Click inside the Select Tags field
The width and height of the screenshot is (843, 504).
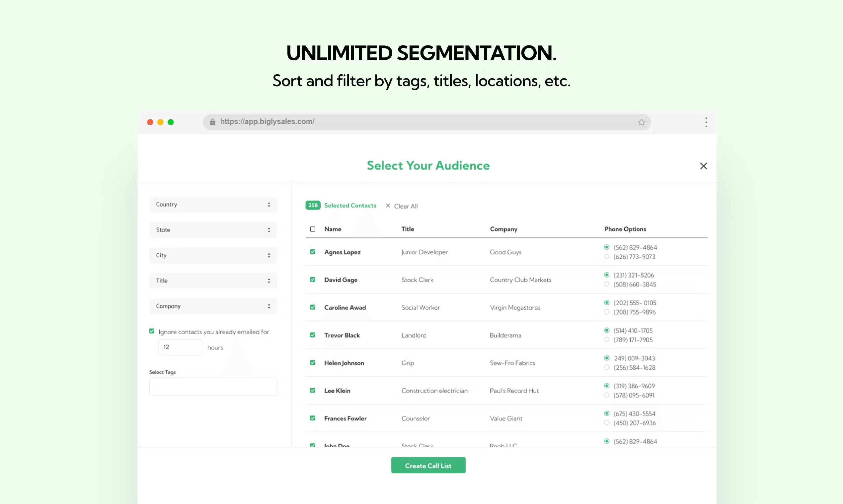click(x=213, y=387)
